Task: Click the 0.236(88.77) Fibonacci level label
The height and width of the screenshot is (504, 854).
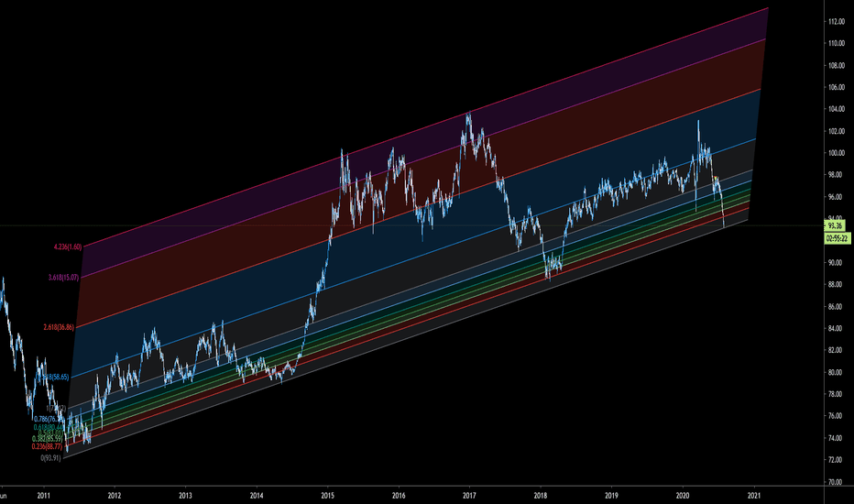Action: click(x=47, y=446)
